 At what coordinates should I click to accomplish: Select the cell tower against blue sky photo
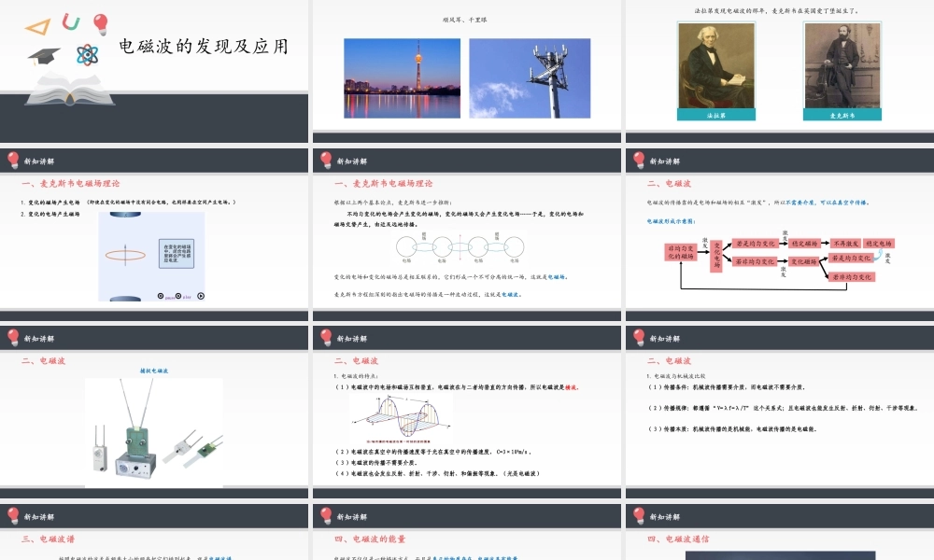coord(530,78)
